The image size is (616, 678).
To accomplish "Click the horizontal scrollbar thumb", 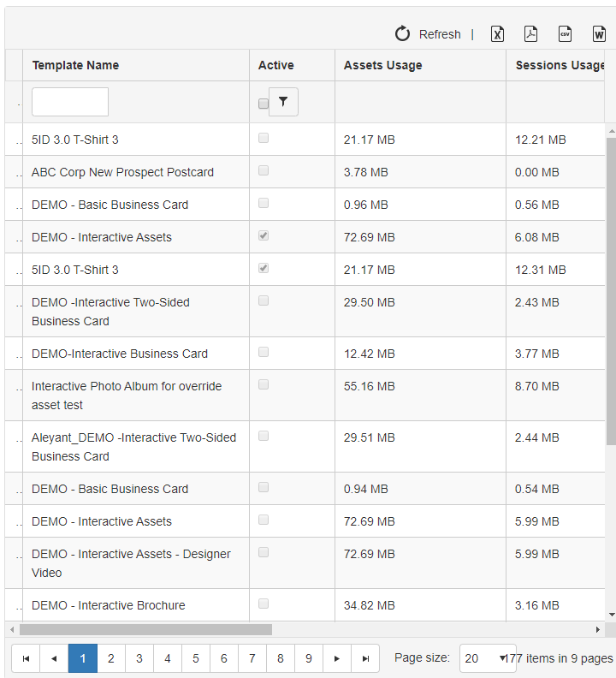I will (145, 629).
